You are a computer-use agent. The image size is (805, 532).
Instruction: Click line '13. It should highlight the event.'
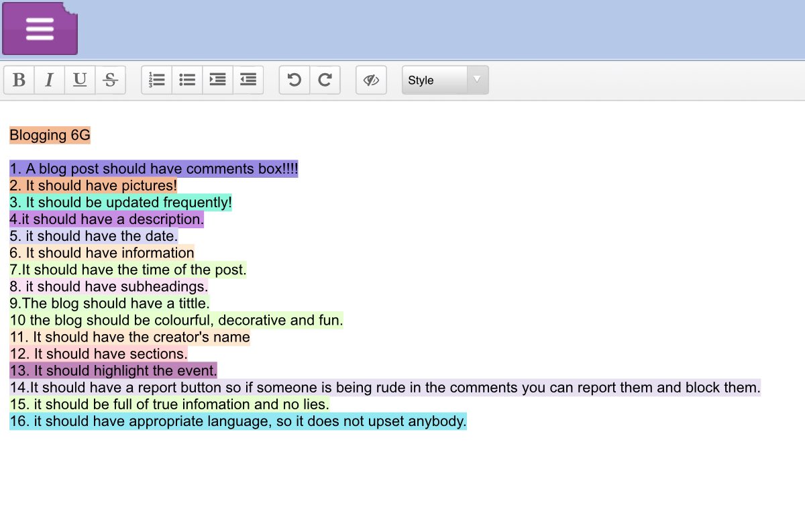click(x=113, y=370)
